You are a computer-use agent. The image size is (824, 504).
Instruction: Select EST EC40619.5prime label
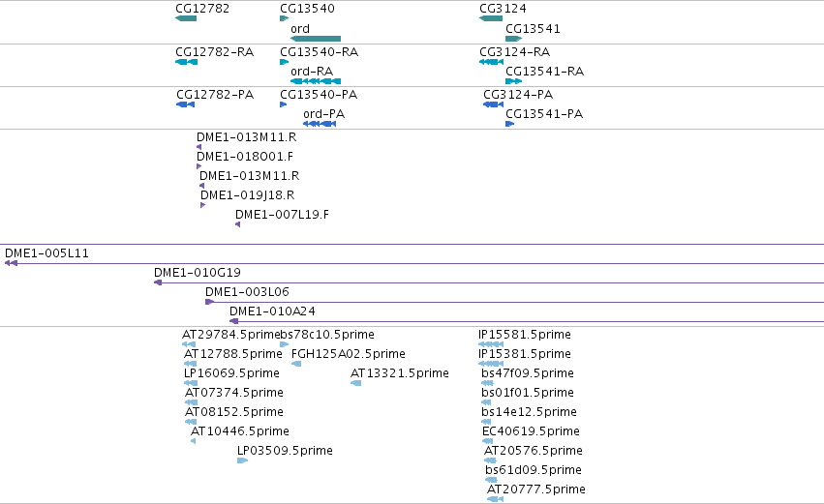pos(532,432)
